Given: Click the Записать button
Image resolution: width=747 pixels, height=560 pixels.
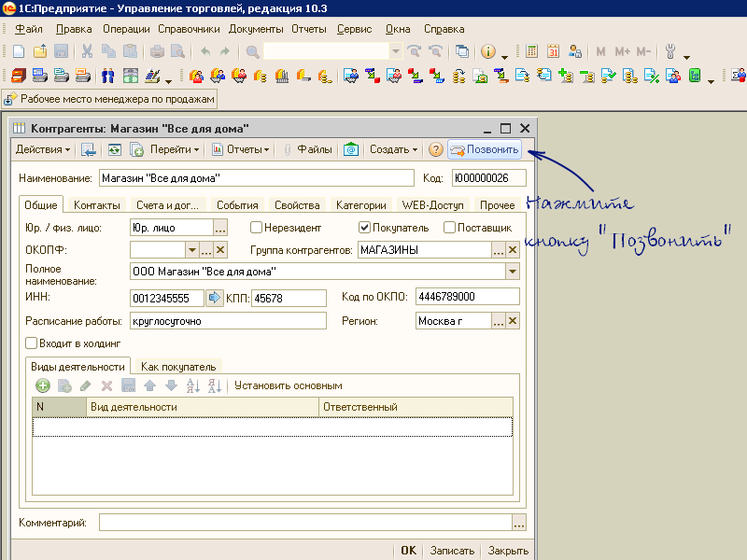Looking at the screenshot, I should point(452,551).
